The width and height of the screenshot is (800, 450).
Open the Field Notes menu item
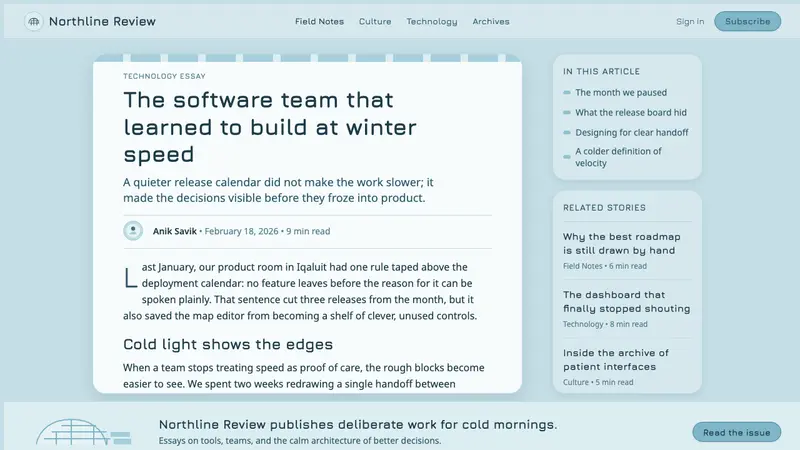click(319, 21)
